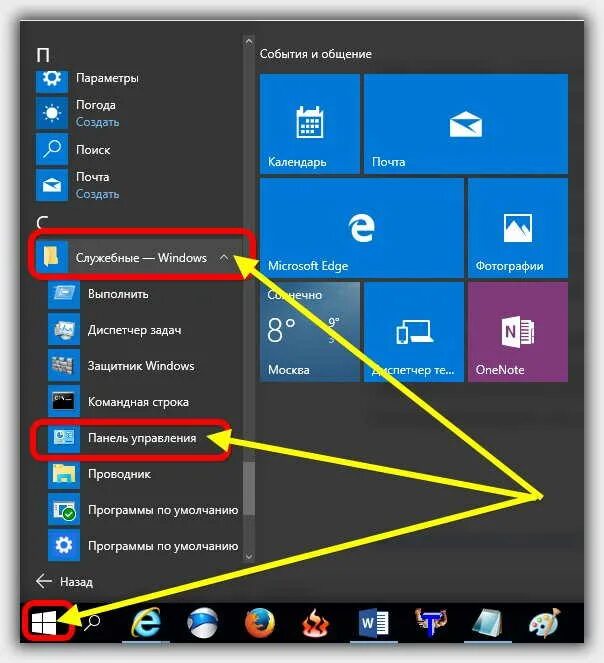
Task: Click the Выполнить run icon
Action: tap(64, 293)
